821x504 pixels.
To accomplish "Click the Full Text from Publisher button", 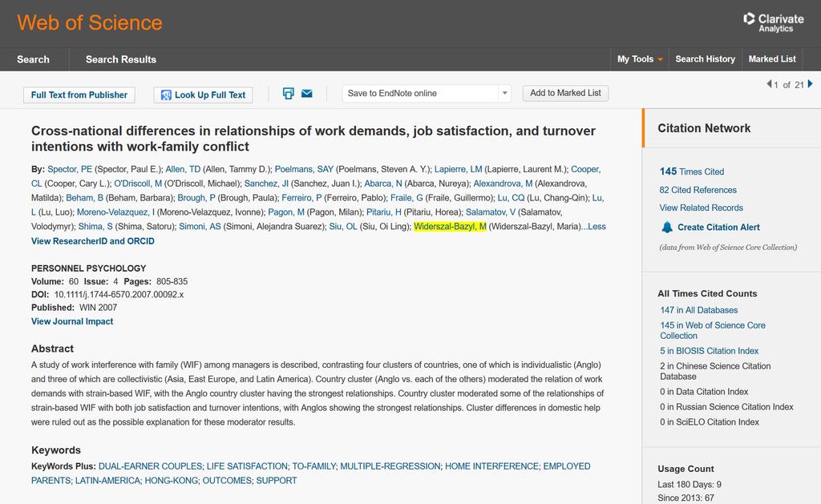I will 79,95.
